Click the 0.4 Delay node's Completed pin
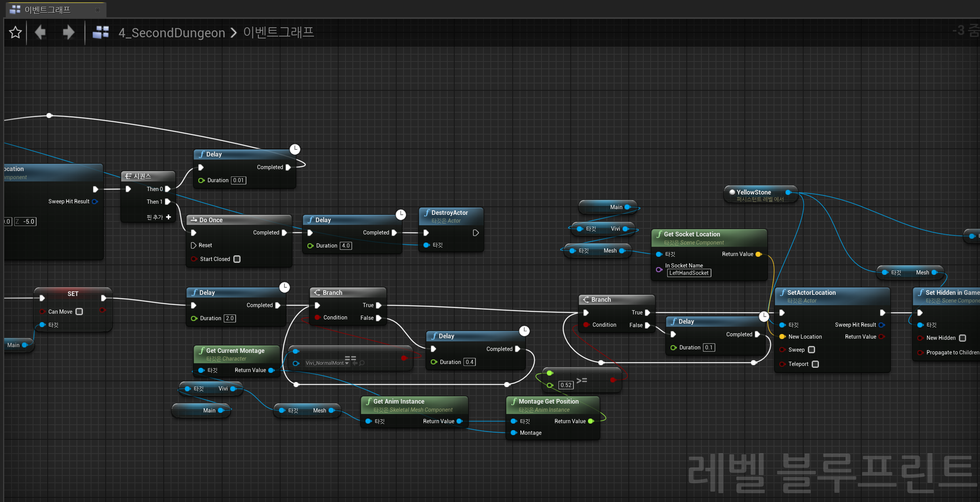 point(518,349)
